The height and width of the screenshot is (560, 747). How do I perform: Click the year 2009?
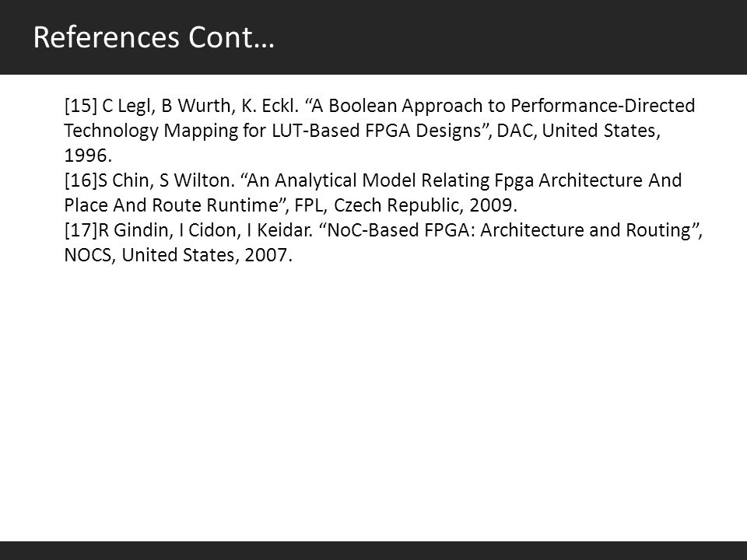[491, 205]
